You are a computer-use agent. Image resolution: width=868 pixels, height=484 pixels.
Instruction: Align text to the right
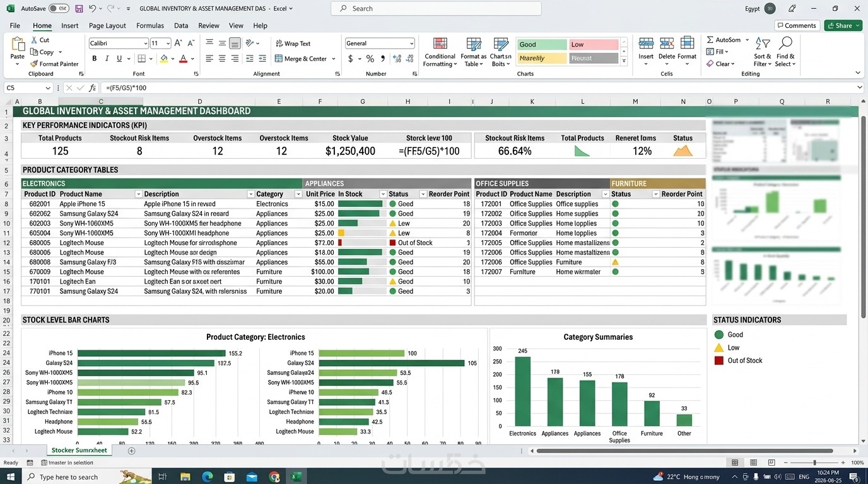[235, 59]
